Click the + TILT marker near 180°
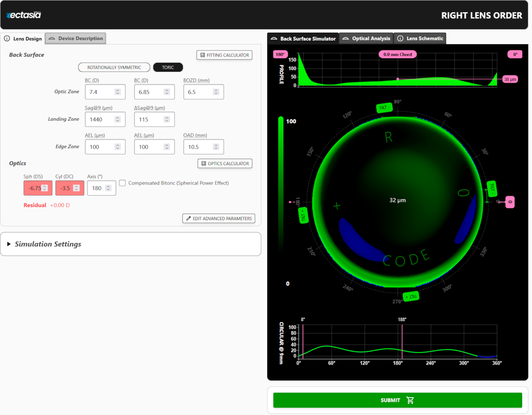532x415 pixels. 303,216
